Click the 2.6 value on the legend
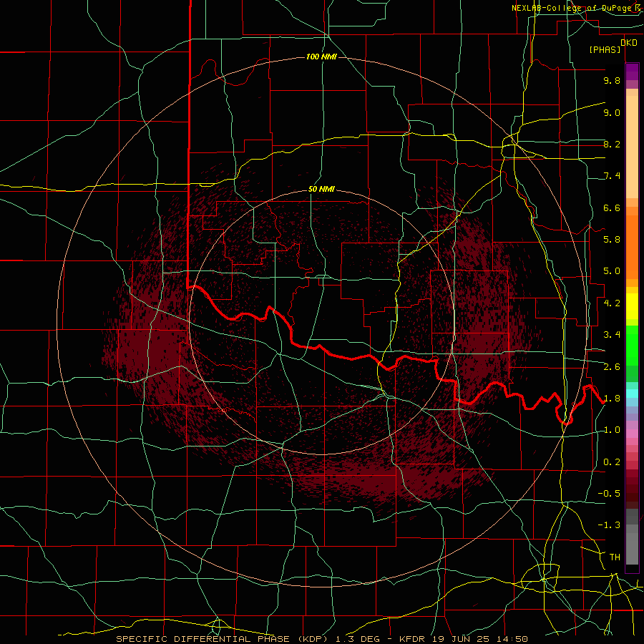The width and height of the screenshot is (644, 644). pos(612,367)
